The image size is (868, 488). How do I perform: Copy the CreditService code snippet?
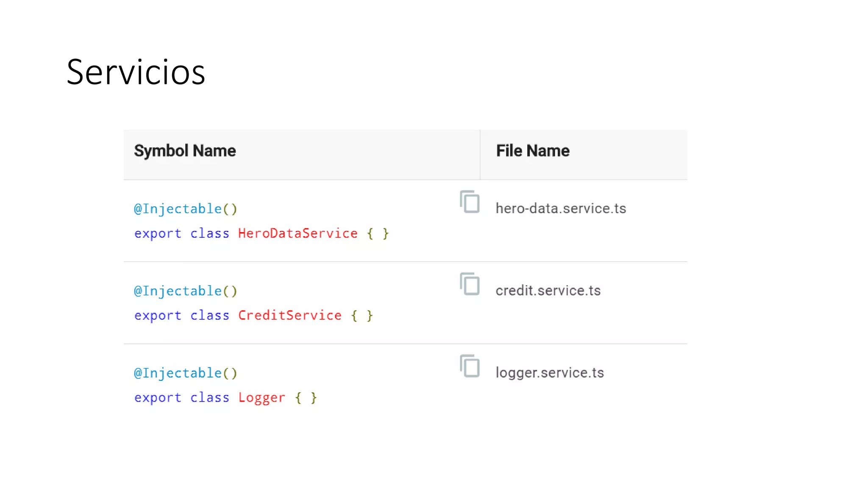click(470, 284)
